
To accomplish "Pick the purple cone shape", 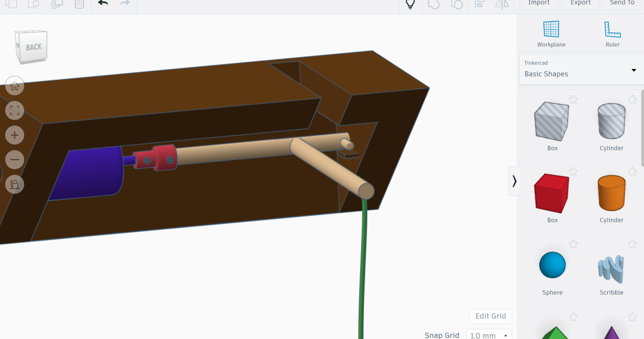I will tap(612, 333).
